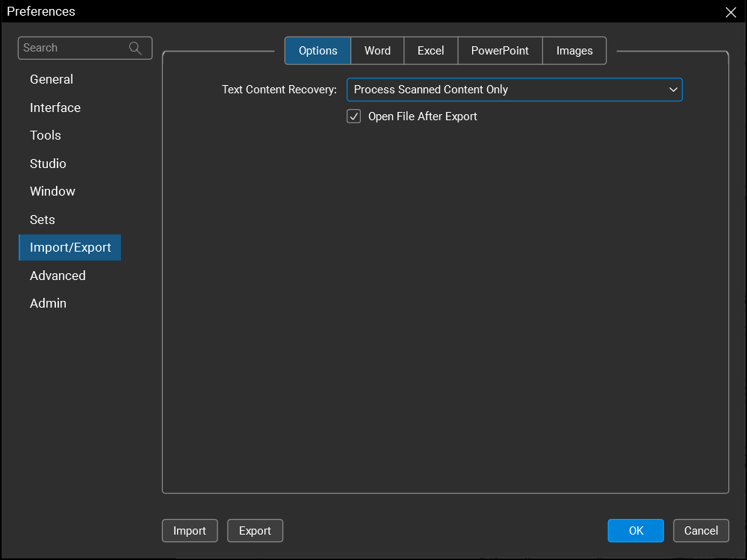
Task: Select the Tools category
Action: point(46,135)
